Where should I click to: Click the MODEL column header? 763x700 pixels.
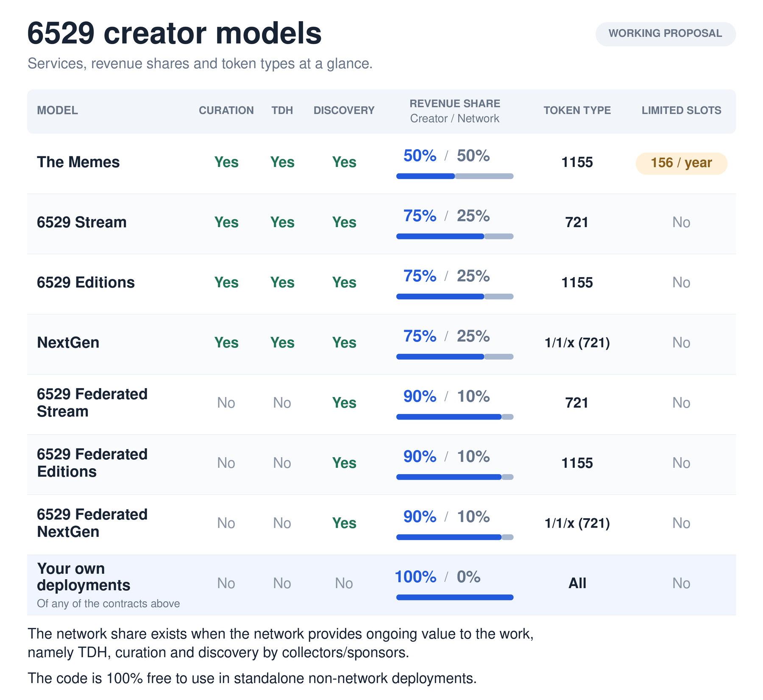(x=58, y=111)
